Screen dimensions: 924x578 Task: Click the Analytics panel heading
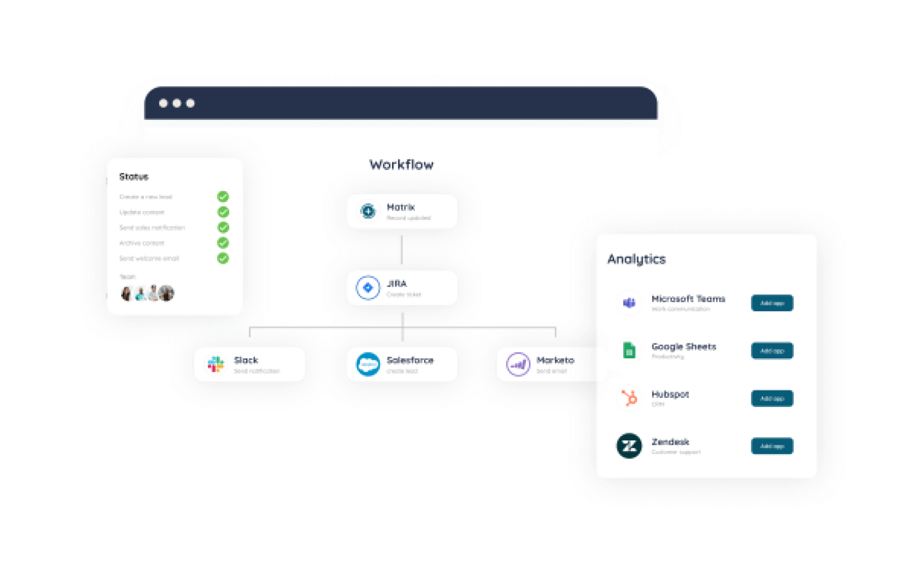(x=636, y=260)
